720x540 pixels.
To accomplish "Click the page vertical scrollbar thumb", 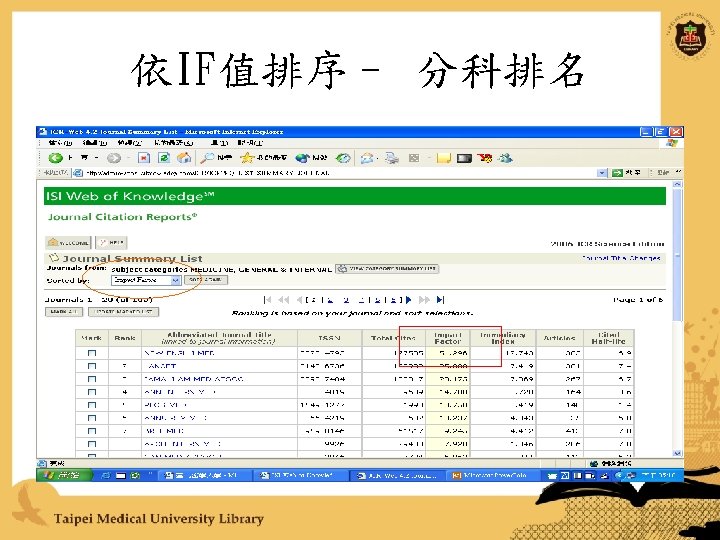I will tap(677, 255).
